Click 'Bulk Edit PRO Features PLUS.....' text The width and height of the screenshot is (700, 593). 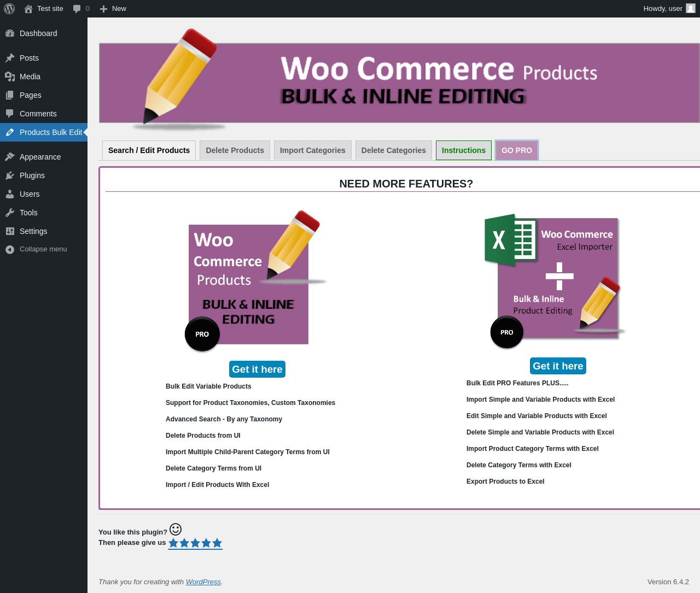[x=517, y=383]
